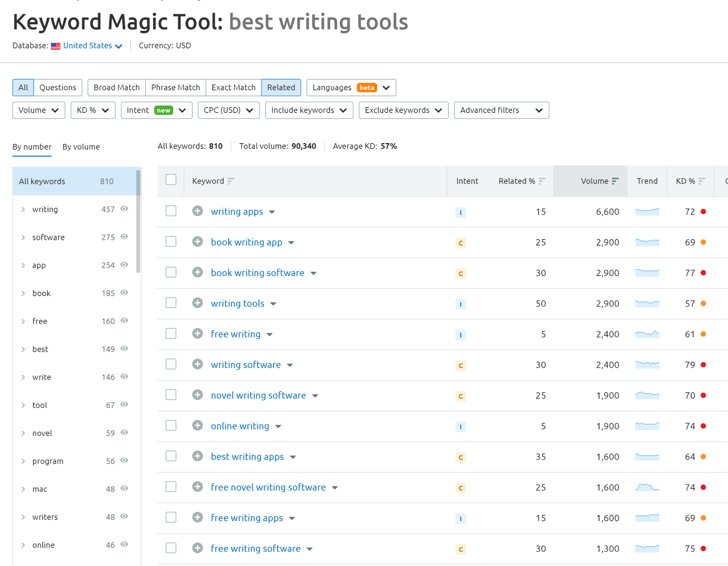Click the United States flag icon
This screenshot has width=728, height=566.
pyautogui.click(x=56, y=46)
